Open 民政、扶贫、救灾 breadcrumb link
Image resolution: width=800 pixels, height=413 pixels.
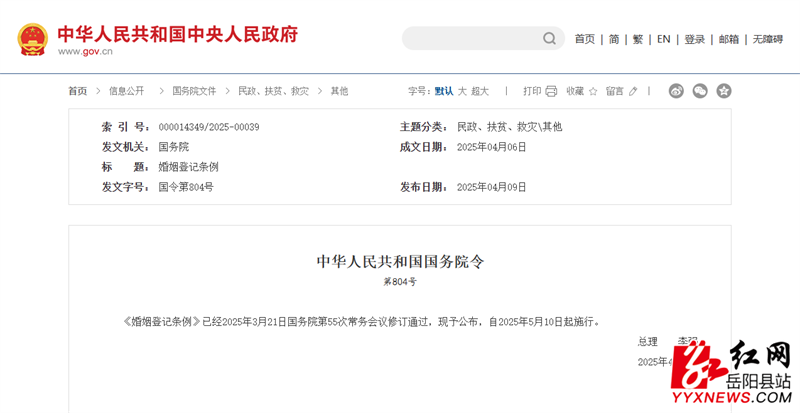273,91
